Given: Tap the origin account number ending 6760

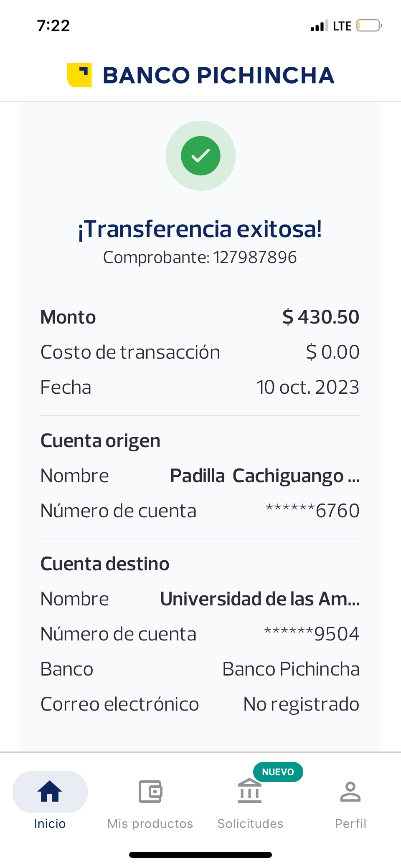Looking at the screenshot, I should 312,511.
